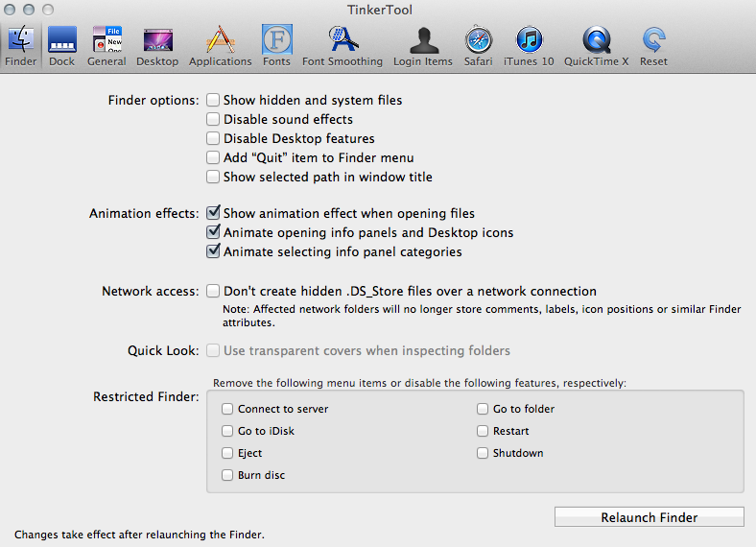Image resolution: width=756 pixels, height=547 pixels.
Task: Enable the Shutdown restriction checkbox
Action: (x=483, y=453)
